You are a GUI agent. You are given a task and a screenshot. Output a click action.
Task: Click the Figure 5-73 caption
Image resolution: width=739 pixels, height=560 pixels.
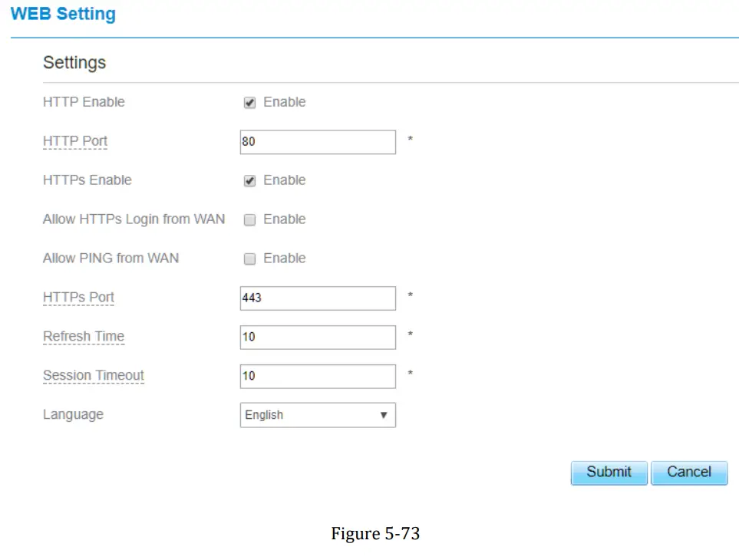coord(375,533)
